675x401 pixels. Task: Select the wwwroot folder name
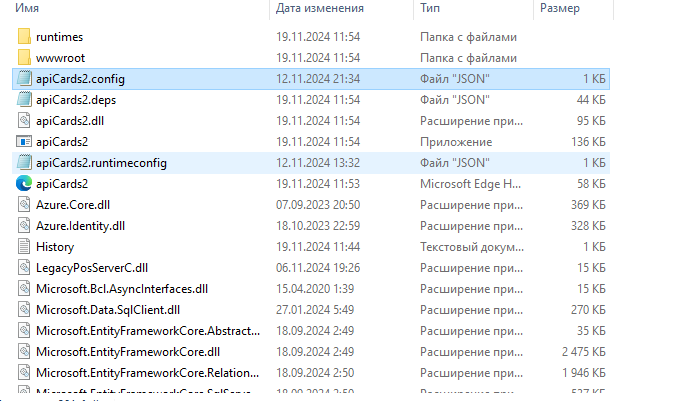point(61,58)
